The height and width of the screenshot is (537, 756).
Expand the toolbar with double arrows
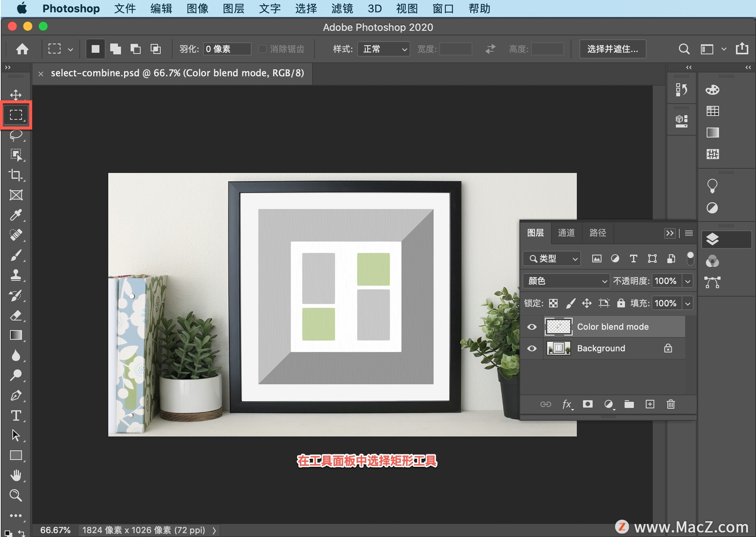[x=8, y=68]
